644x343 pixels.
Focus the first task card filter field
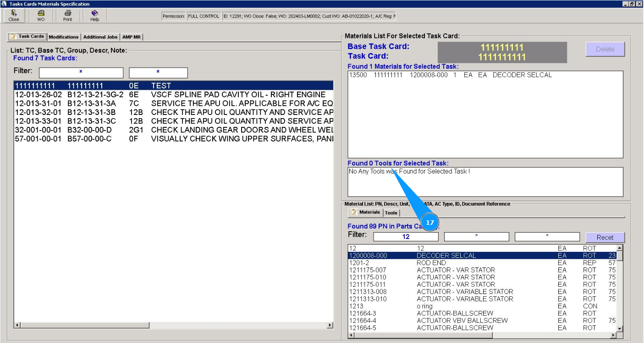tap(81, 73)
